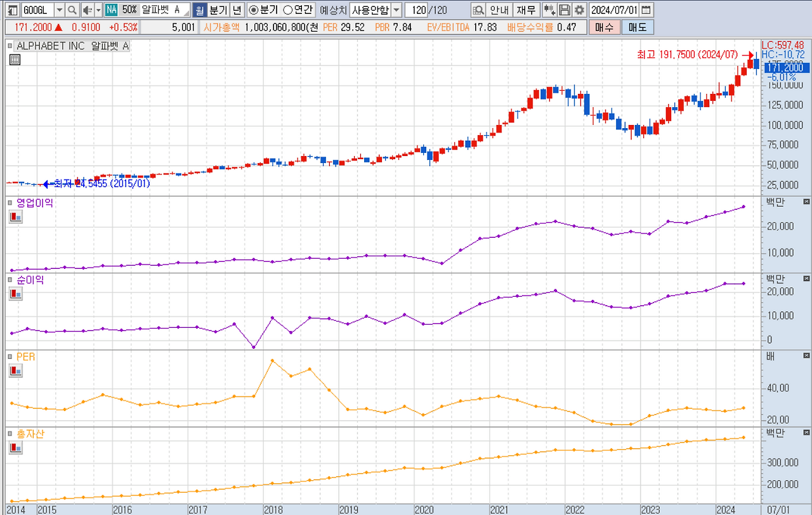Click the 순이익 indicator chart-type icon

15,294
